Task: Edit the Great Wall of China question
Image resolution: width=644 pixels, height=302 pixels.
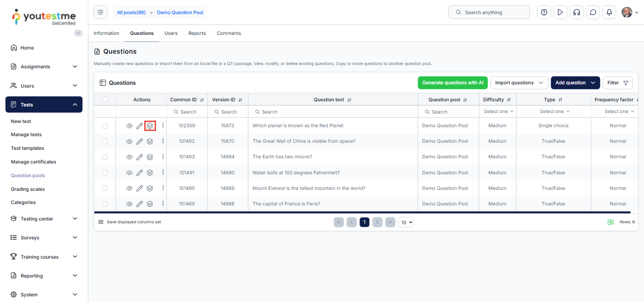Action: [x=140, y=141]
